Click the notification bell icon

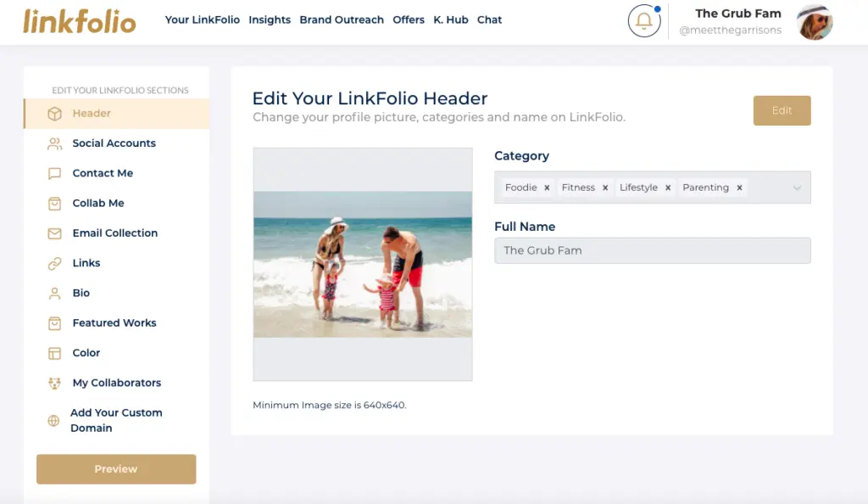pyautogui.click(x=643, y=21)
